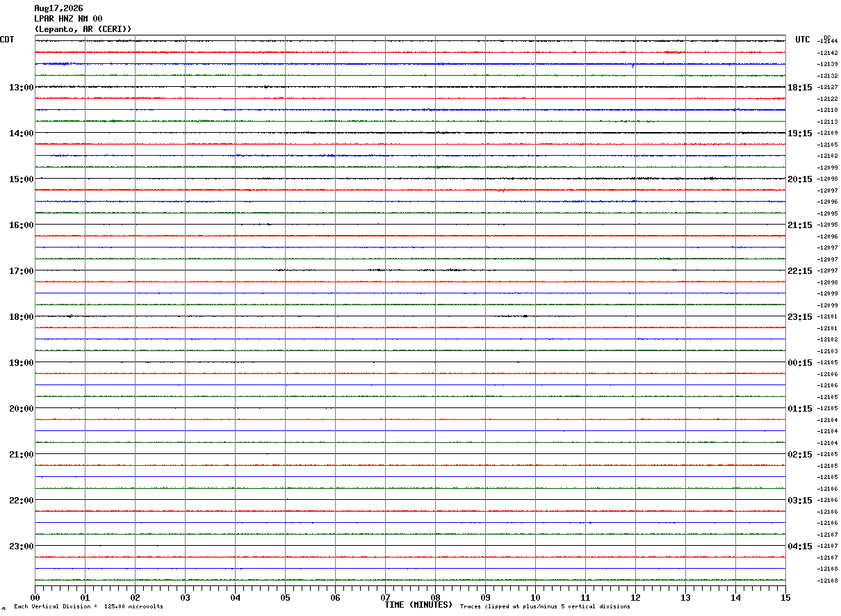Image resolution: width=841 pixels, height=616 pixels.
Task: Click minute 07 on the bottom axis
Action: (x=385, y=597)
